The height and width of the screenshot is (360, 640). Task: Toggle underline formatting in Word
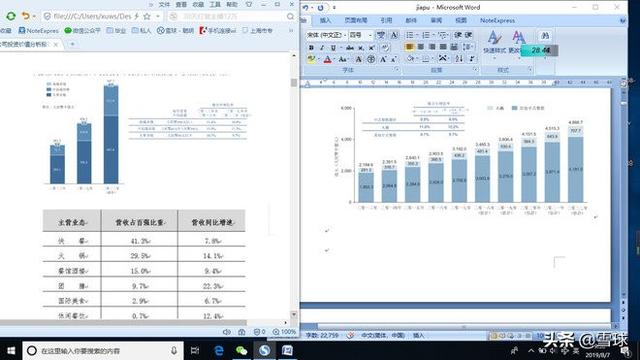333,48
